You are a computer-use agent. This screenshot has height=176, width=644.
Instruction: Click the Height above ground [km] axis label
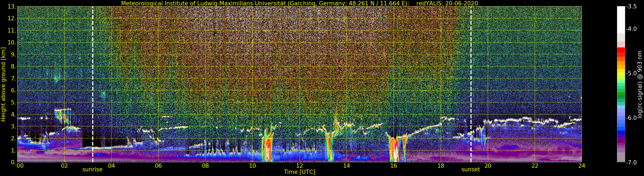(3, 84)
